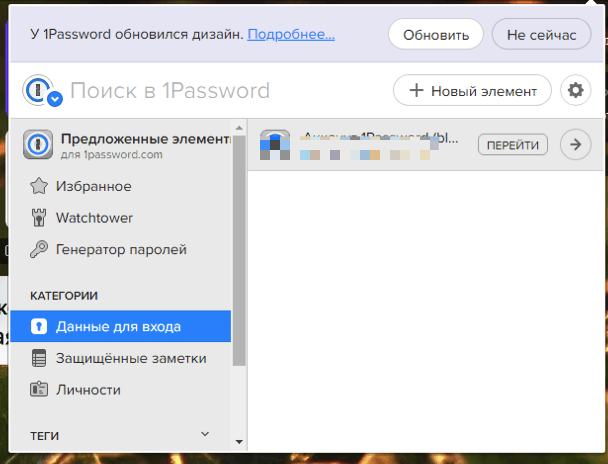The width and height of the screenshot is (608, 464).
Task: Select Защищённые заметки category
Action: point(121,358)
